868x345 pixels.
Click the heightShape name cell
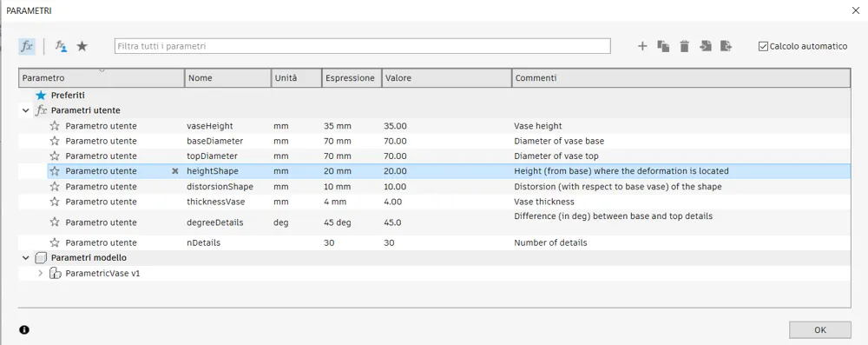tap(213, 171)
